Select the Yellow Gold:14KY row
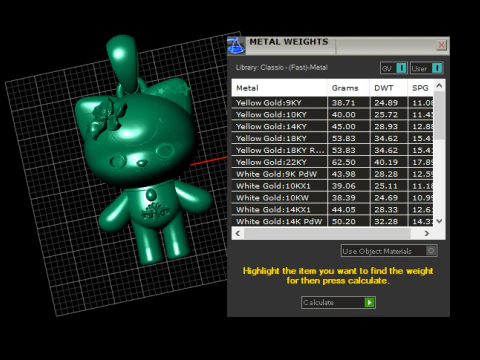Viewport: 480px width, 360px height. [332, 126]
